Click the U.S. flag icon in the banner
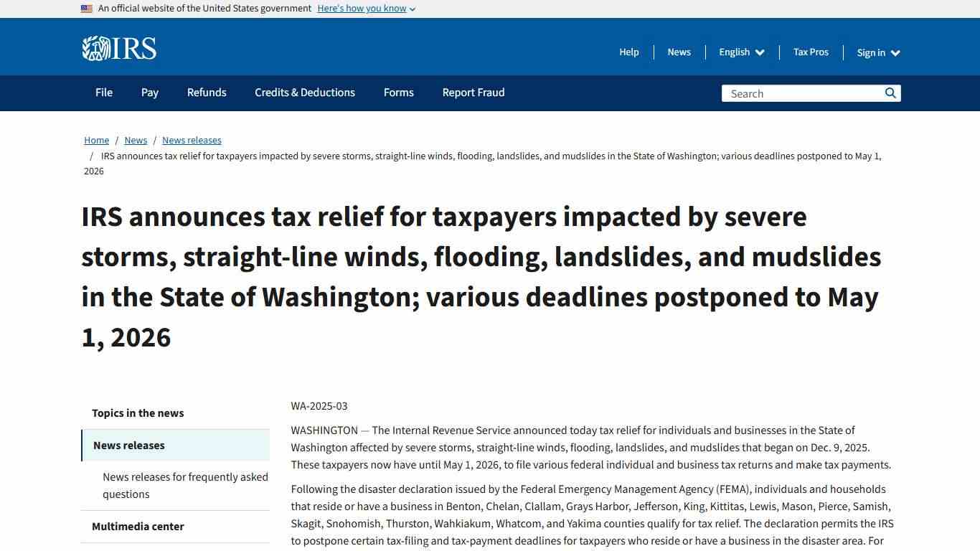 point(86,8)
